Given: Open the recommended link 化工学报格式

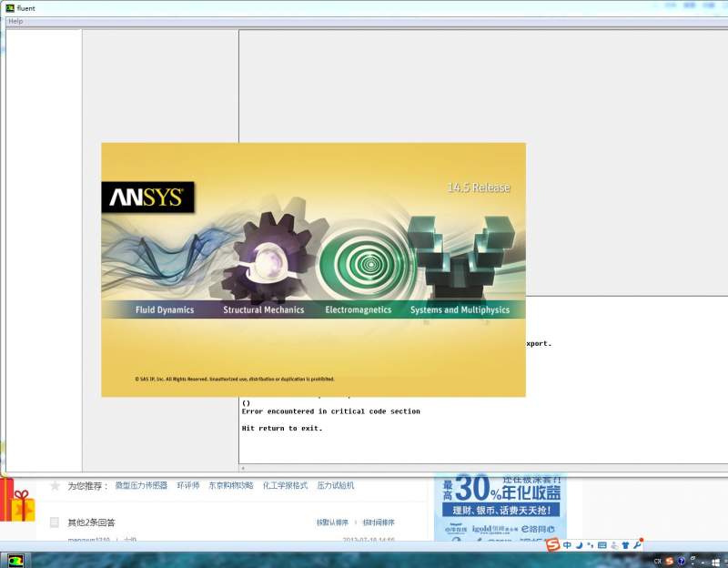Looking at the screenshot, I should [x=285, y=485].
